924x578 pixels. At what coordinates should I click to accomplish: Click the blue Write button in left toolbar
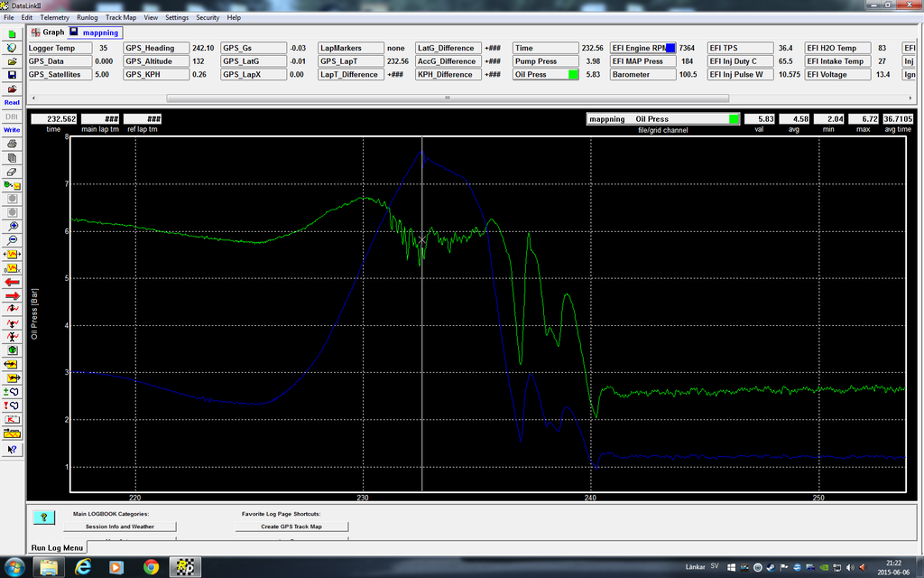[x=12, y=129]
